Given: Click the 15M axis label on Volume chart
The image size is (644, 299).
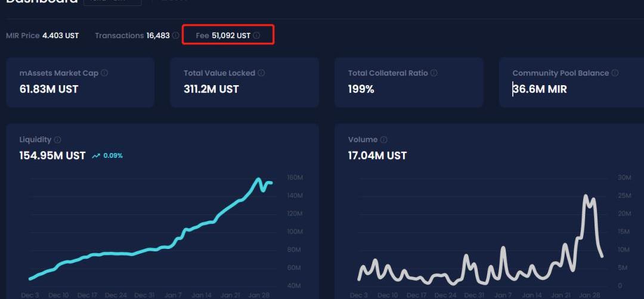Looking at the screenshot, I should 624,232.
